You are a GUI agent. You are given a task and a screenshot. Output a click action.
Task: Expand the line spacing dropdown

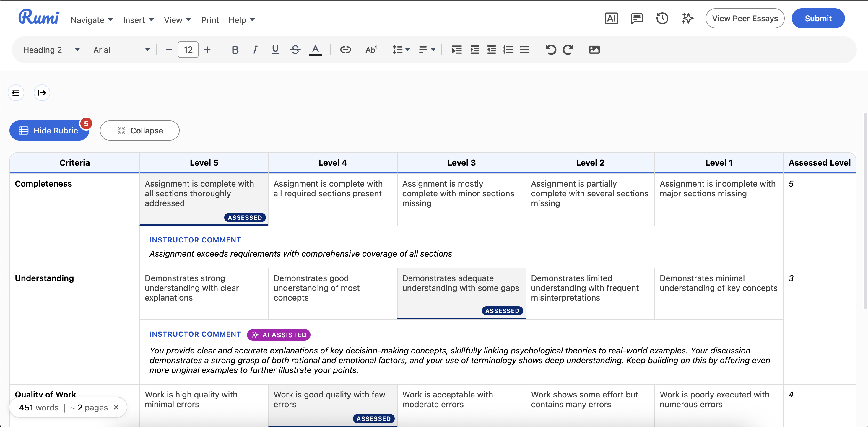(x=401, y=50)
